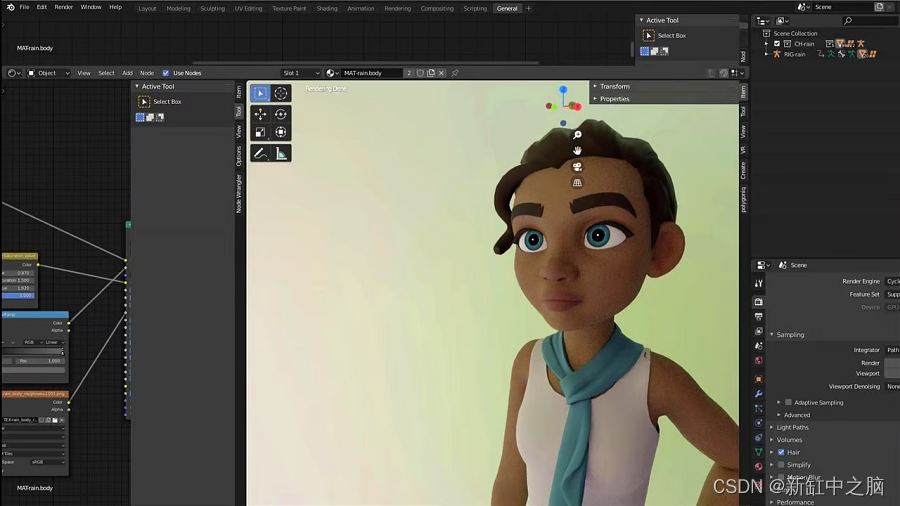Switch to the Shading workspace tab

[327, 9]
